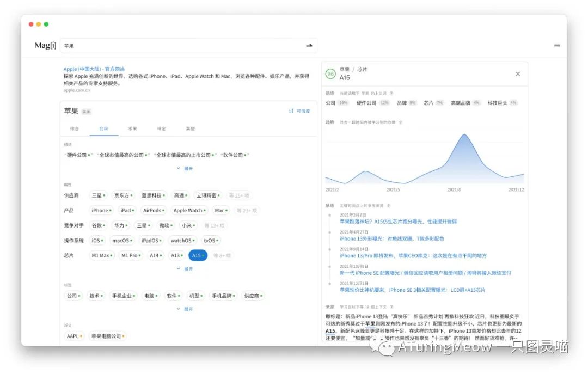Click help icon next to 趋势 description
The image size is (588, 374).
[x=401, y=122]
